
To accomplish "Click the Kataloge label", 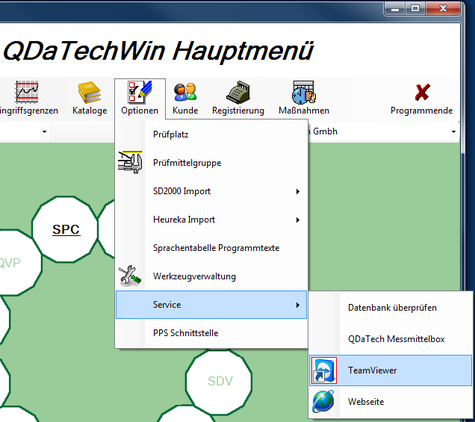I will (90, 110).
